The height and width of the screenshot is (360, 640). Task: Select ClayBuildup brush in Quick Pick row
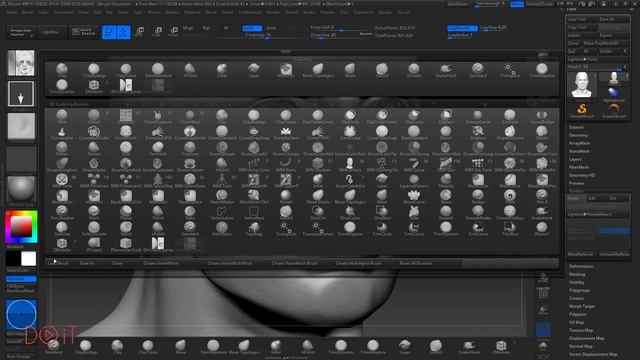[x=94, y=70]
